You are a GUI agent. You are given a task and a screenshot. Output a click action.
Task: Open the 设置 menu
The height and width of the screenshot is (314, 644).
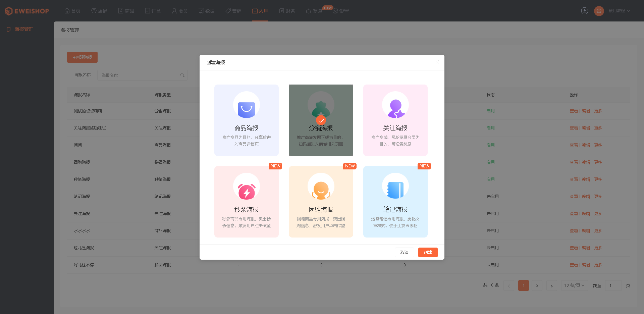(341, 11)
